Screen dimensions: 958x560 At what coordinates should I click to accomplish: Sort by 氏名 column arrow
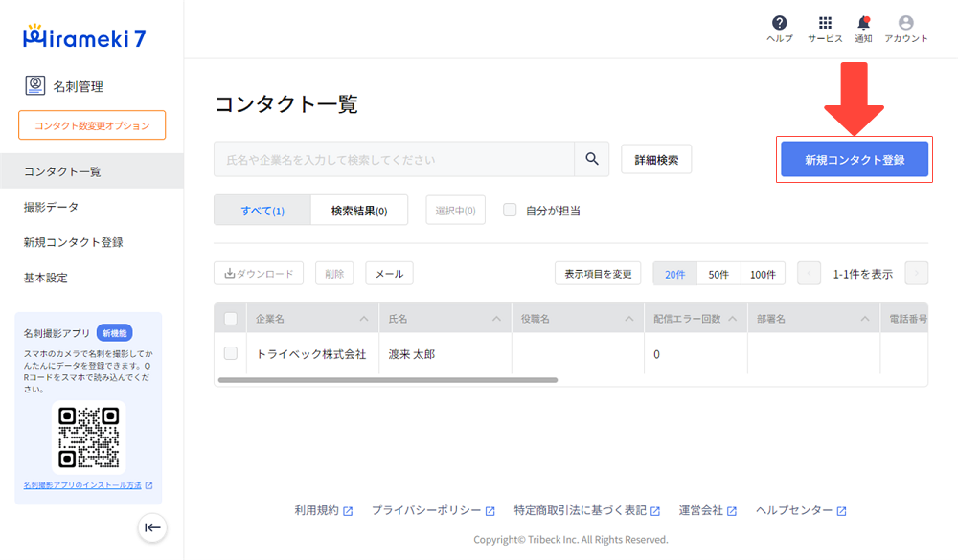click(x=496, y=319)
